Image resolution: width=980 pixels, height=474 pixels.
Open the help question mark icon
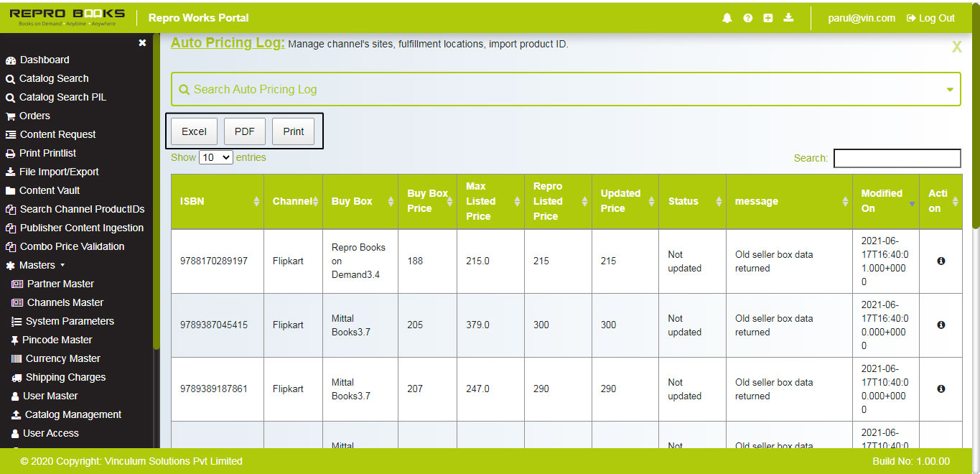[747, 18]
